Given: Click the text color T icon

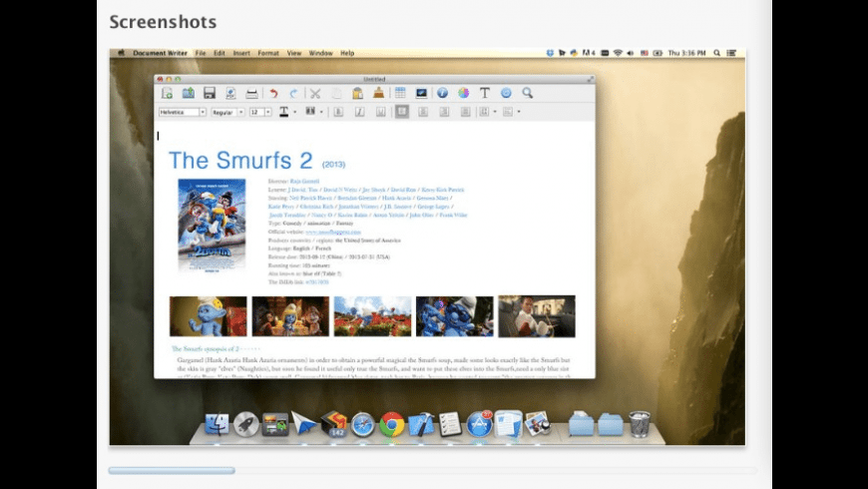Looking at the screenshot, I should [284, 112].
